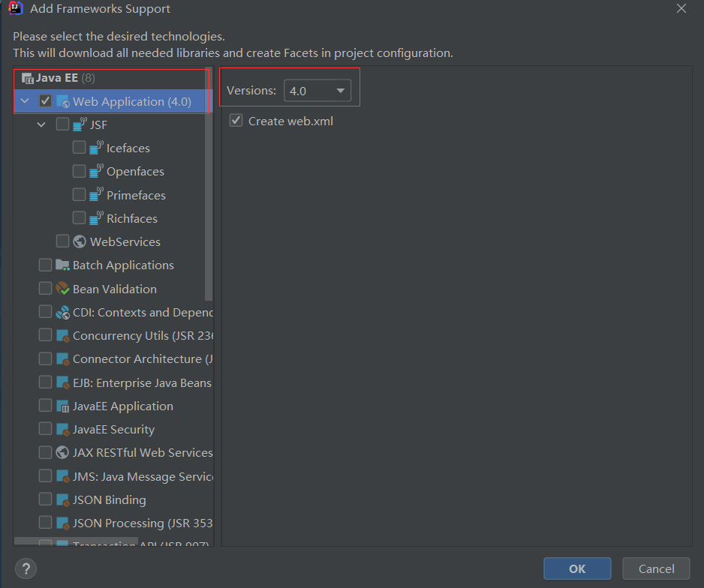Close the Add Frameworks Support dialog
The width and height of the screenshot is (704, 588).
pos(681,8)
